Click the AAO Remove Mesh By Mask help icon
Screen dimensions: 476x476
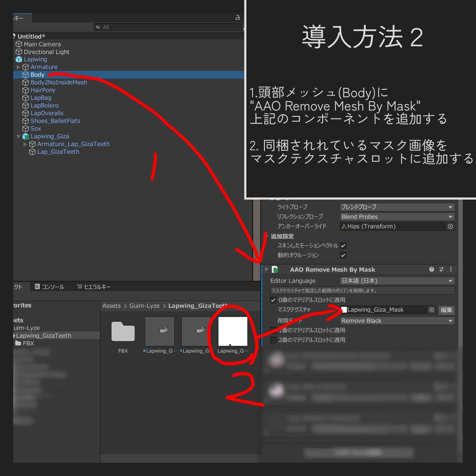point(431,269)
